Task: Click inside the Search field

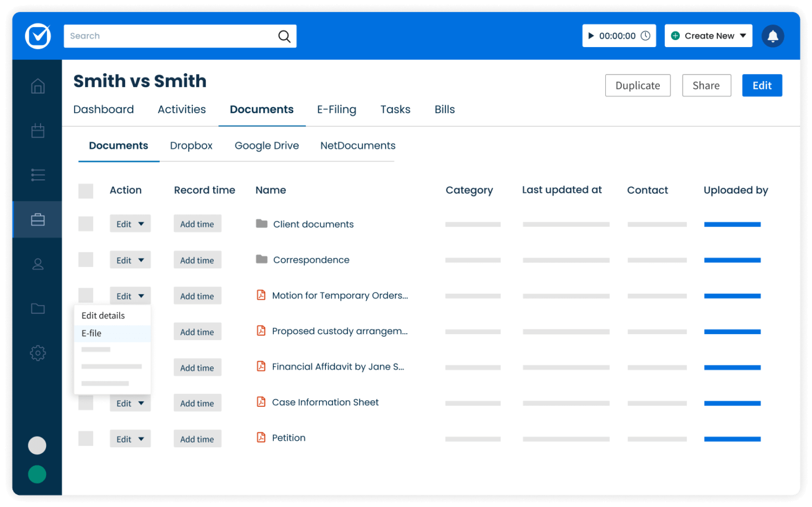Action: coord(179,36)
